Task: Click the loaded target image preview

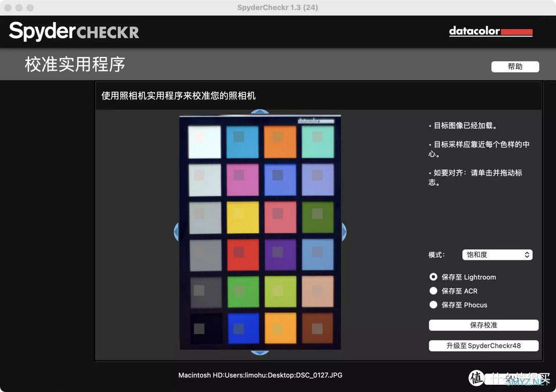Action: pos(260,231)
